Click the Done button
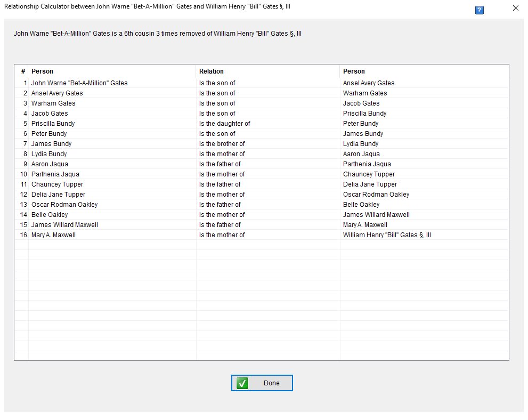528x420 pixels. [262, 383]
